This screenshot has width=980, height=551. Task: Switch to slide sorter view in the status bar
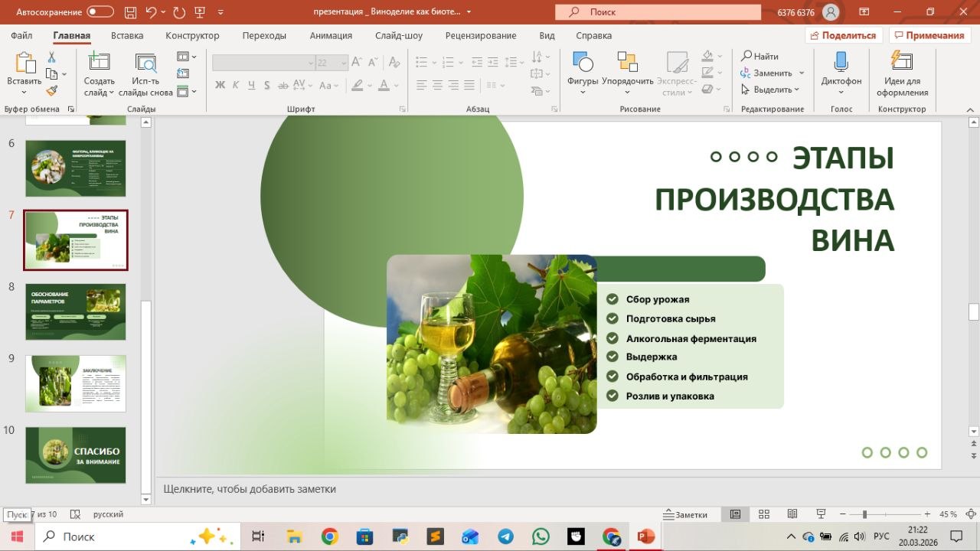click(764, 514)
